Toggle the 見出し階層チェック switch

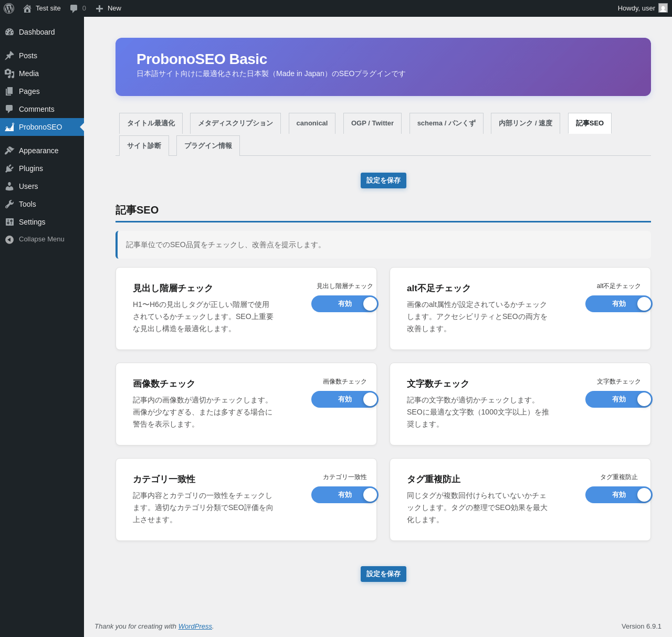(345, 304)
